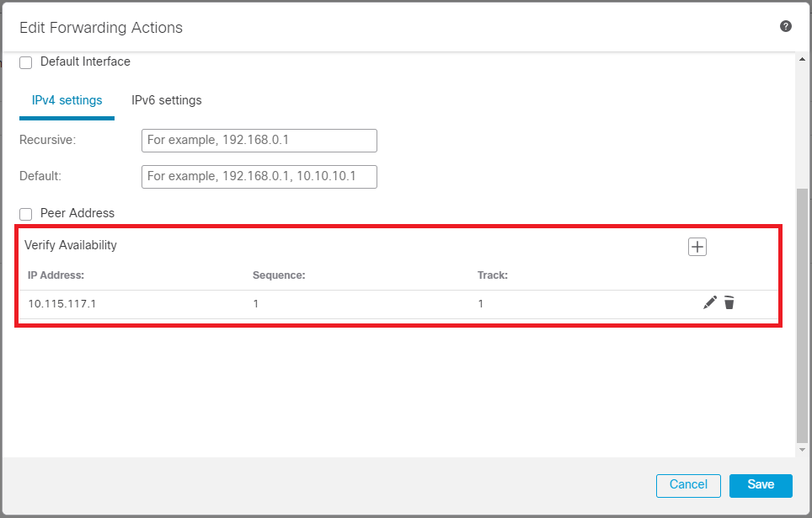Viewport: 812px width, 518px height.
Task: Click the scrollbar down arrow
Action: 802,451
